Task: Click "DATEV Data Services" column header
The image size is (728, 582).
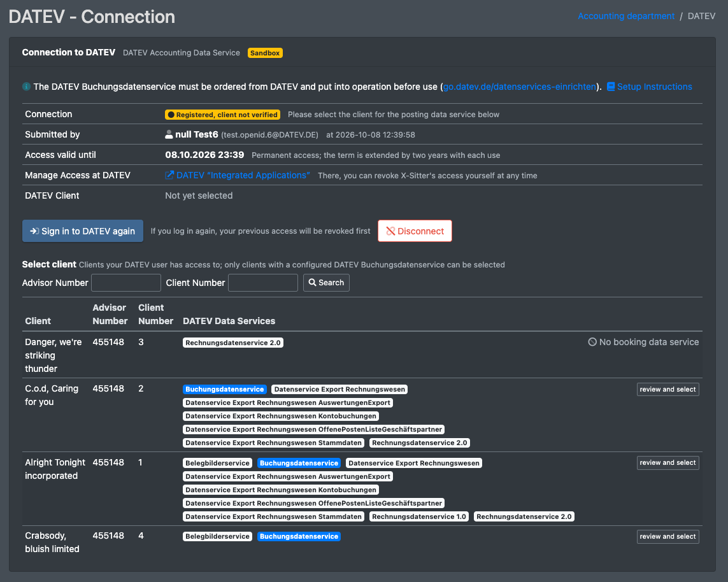Action: click(229, 321)
